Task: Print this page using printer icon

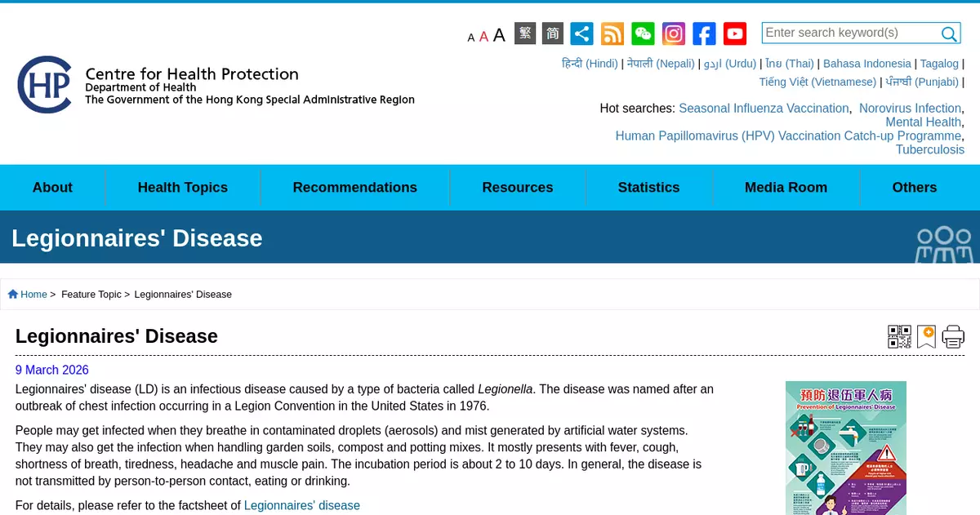Action: [953, 336]
